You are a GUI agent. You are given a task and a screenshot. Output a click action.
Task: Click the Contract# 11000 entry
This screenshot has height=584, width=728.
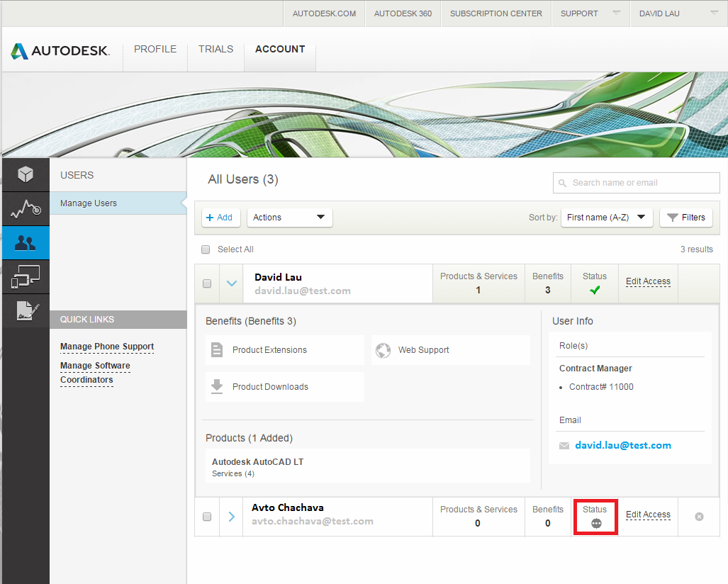click(x=601, y=387)
